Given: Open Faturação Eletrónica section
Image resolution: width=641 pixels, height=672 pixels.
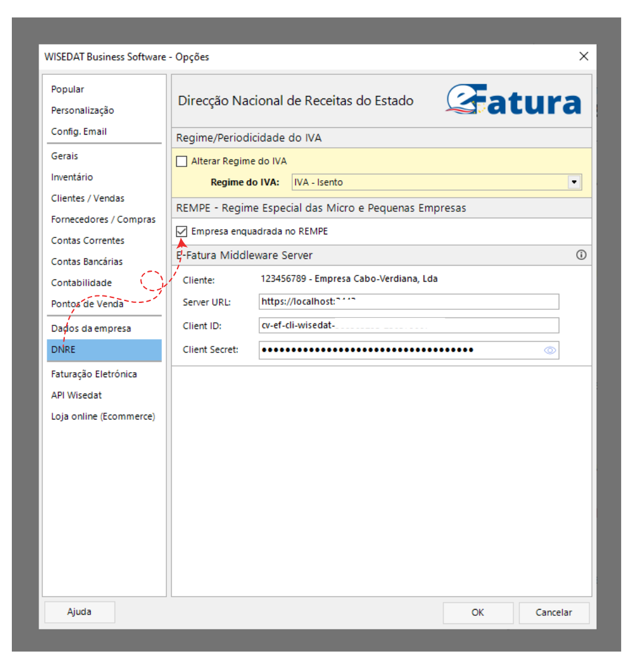Looking at the screenshot, I should click(x=94, y=374).
